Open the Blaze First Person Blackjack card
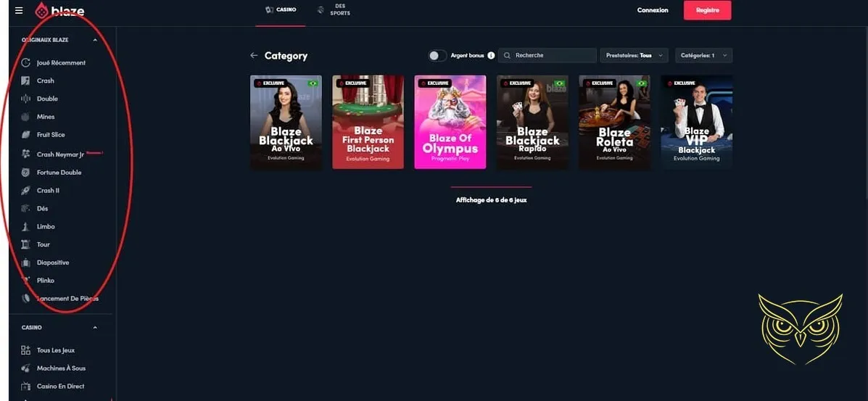Screen dimensions: 868x401 point(368,122)
